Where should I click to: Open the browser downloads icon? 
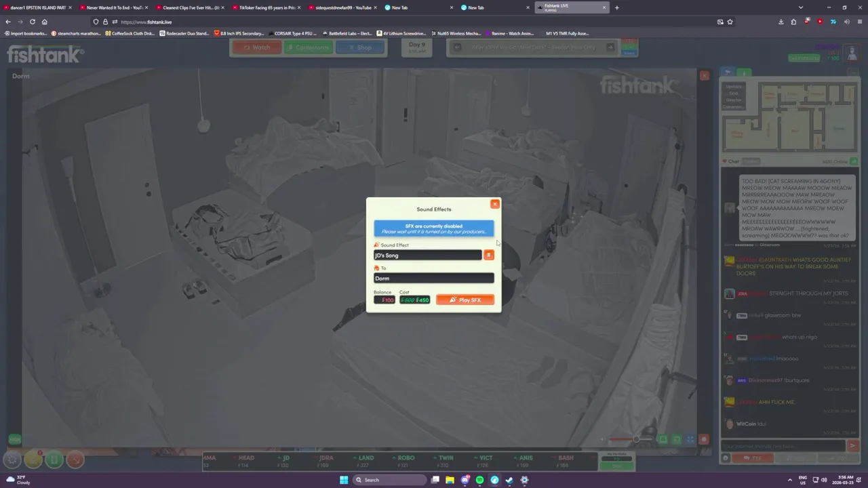coord(781,22)
